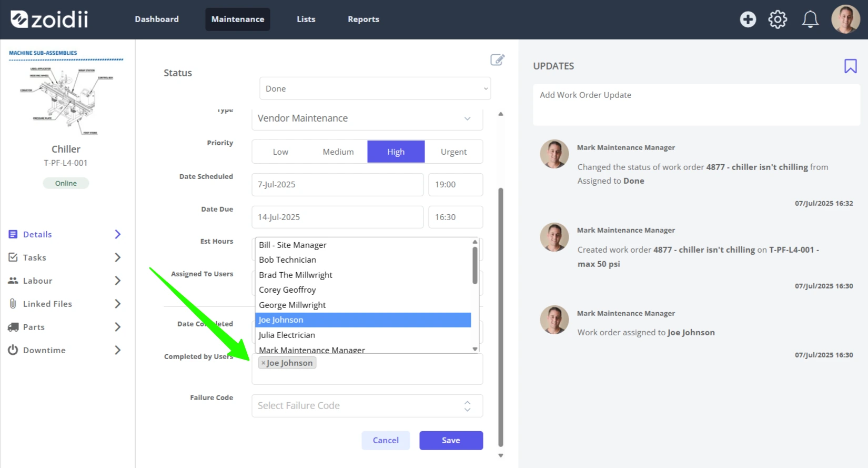Select Mark Maintenance Manager in user list
The height and width of the screenshot is (468, 868).
[x=363, y=349]
